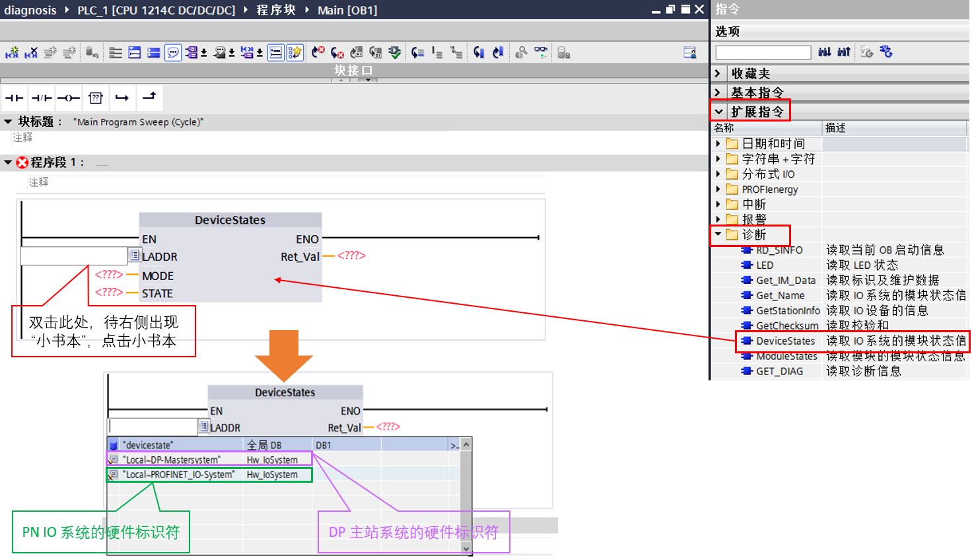Collapse 程序段 1 network section
This screenshot has width=972, height=560.
click(8, 162)
